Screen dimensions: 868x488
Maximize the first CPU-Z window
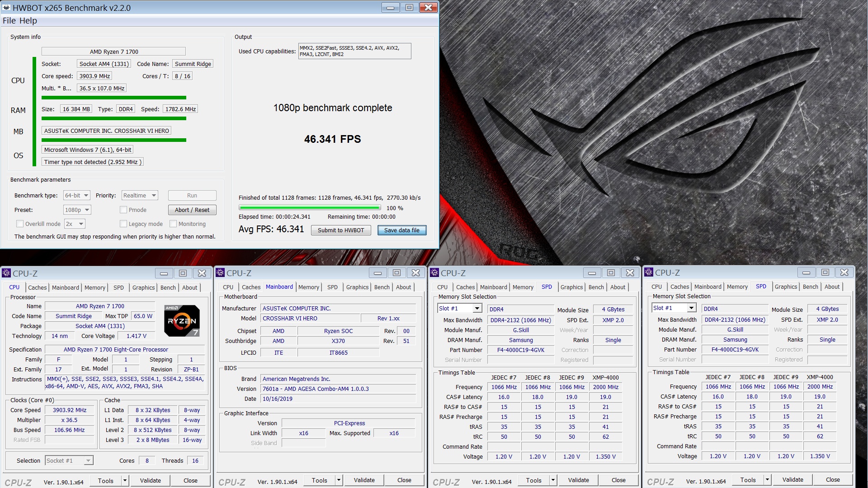click(183, 273)
